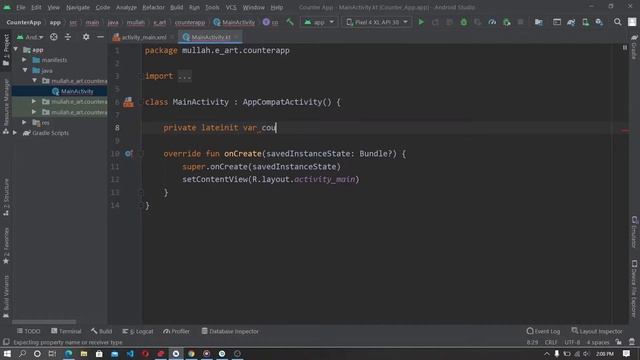Screen dimensions: 640x360
Task: Open the Run Configuration 'app' dropdown
Action: (319, 22)
